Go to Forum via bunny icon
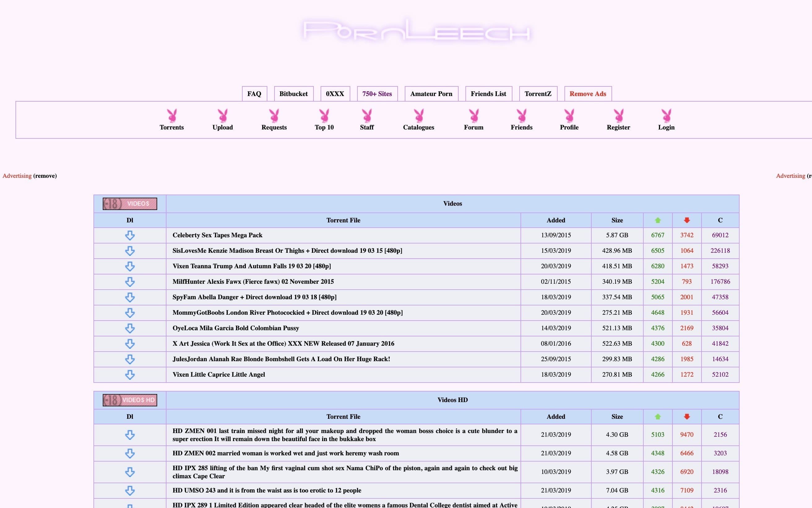 [x=474, y=115]
